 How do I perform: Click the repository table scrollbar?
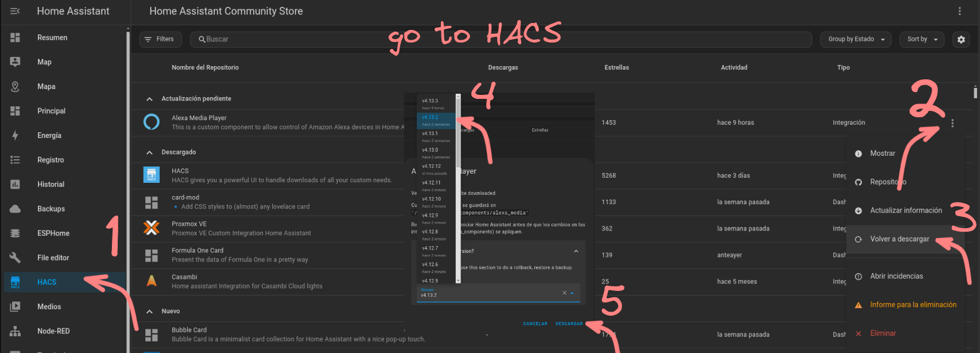975,92
